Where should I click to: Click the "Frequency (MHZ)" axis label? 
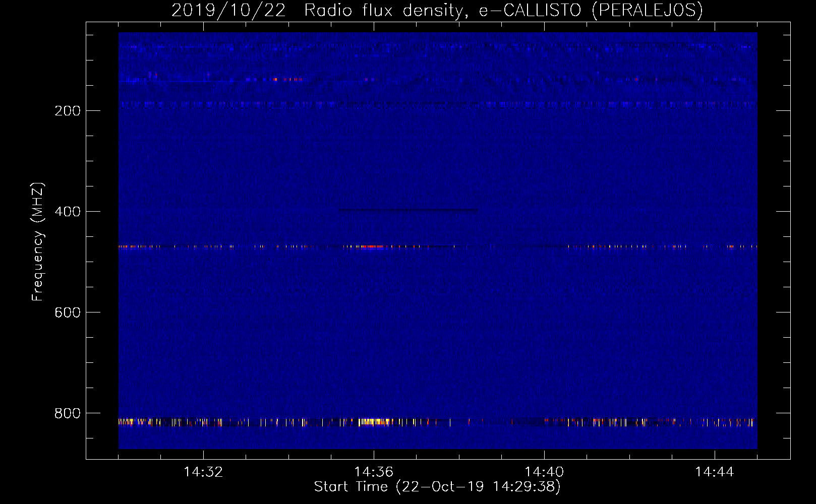coord(37,242)
